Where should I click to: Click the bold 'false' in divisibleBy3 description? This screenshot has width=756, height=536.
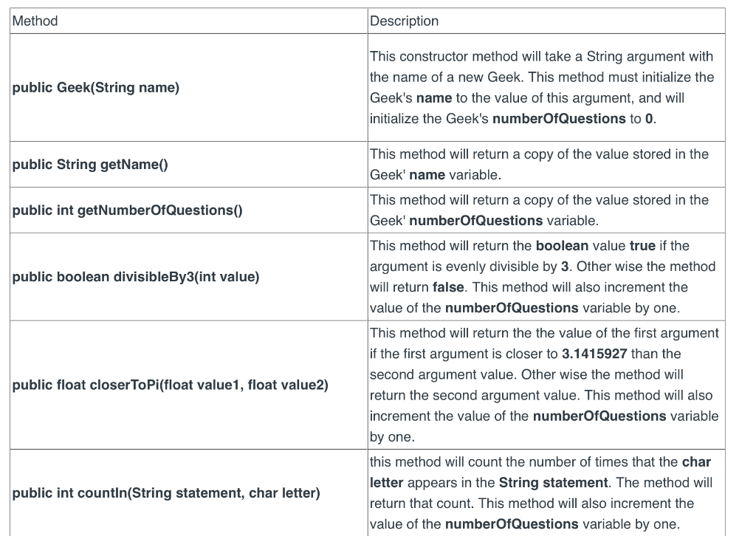[448, 287]
